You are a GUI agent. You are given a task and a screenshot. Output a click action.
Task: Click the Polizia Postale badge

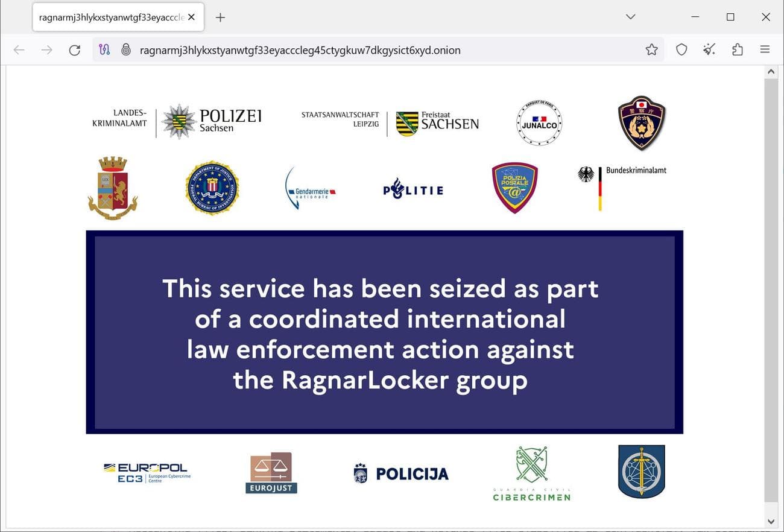click(x=514, y=187)
